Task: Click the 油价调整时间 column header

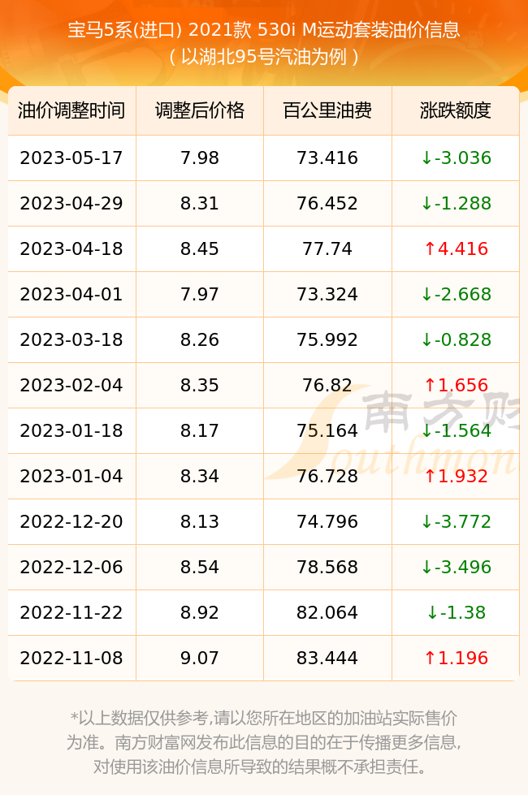Action: pyautogui.click(x=71, y=110)
